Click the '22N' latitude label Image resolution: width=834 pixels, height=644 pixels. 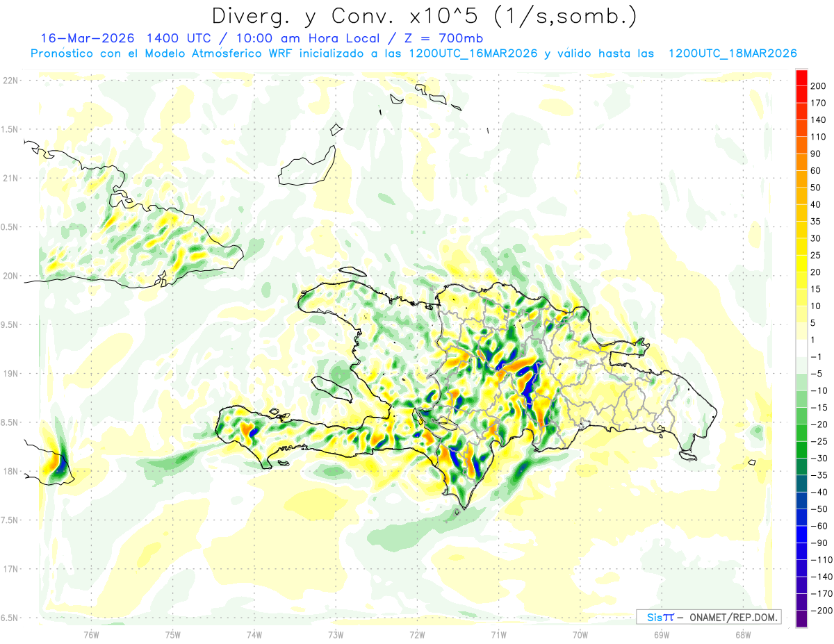10,81
